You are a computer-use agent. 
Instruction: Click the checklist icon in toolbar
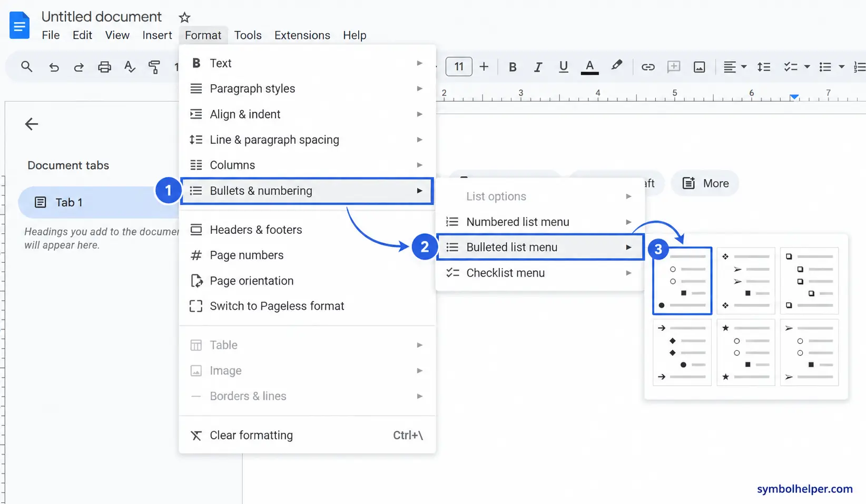tap(790, 67)
